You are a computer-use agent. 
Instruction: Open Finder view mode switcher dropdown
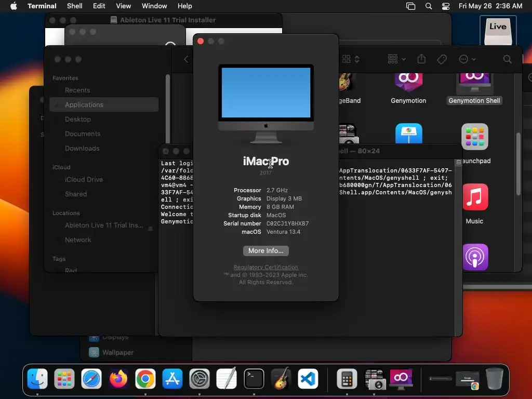(x=351, y=59)
